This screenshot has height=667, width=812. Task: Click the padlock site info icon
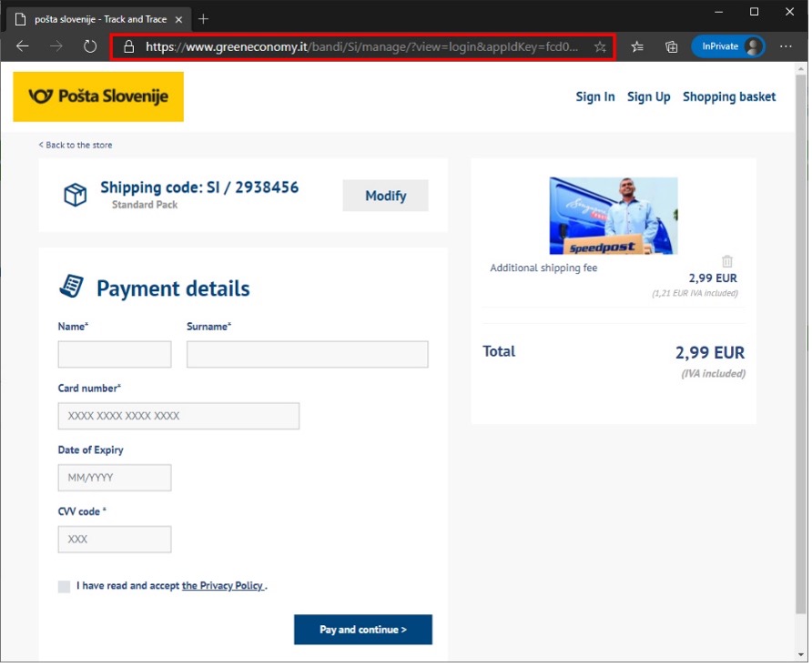tap(128, 46)
